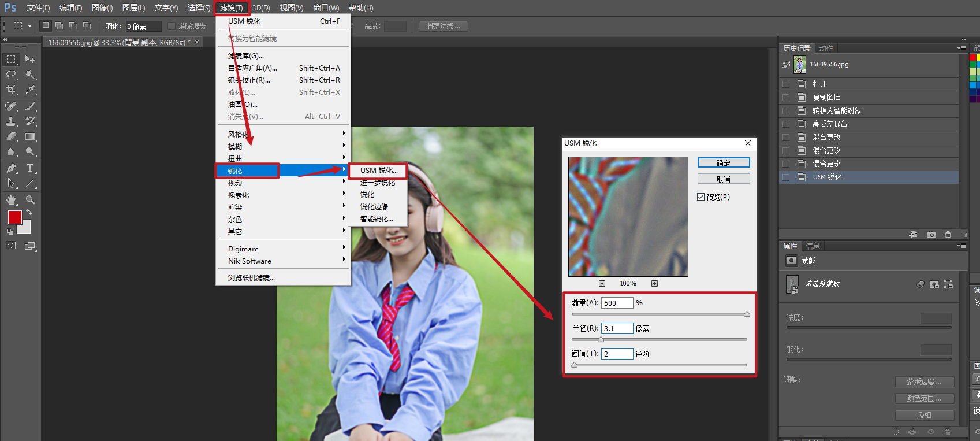Cancel the USM 锐化 dialog with 取消
The height and width of the screenshot is (441, 980).
[x=724, y=179]
